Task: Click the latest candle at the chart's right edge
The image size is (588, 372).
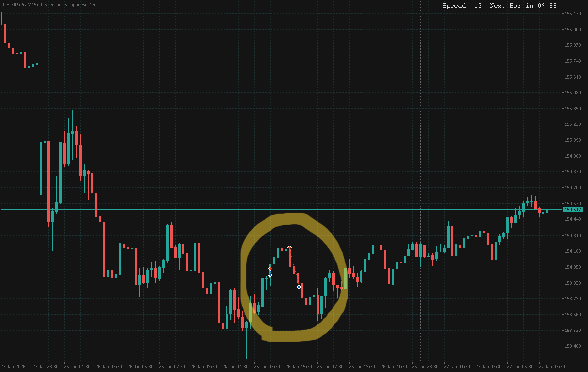Action: pyautogui.click(x=547, y=212)
